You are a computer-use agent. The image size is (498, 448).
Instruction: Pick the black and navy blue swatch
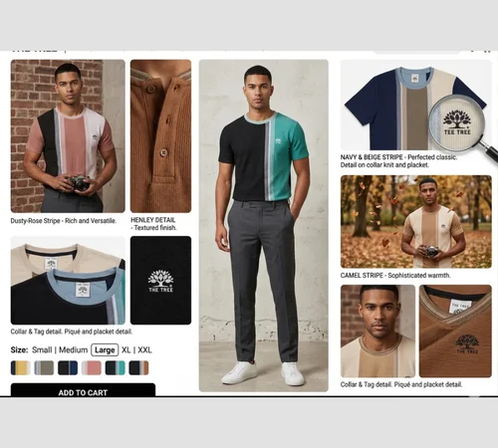68,368
